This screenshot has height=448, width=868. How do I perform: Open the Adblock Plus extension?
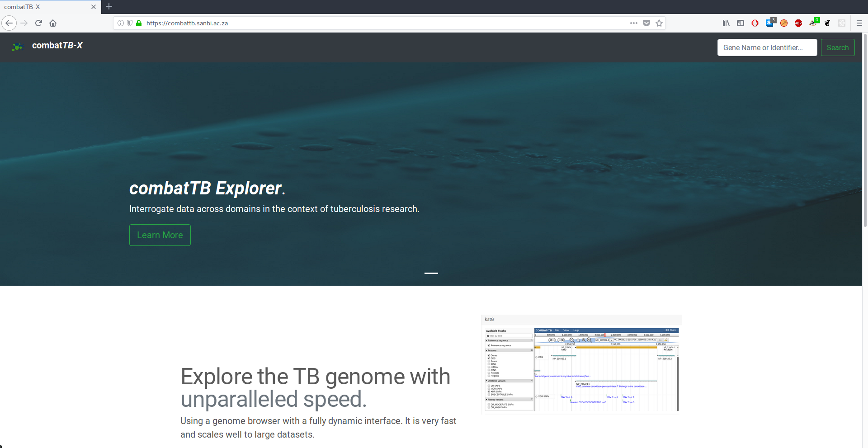point(798,23)
